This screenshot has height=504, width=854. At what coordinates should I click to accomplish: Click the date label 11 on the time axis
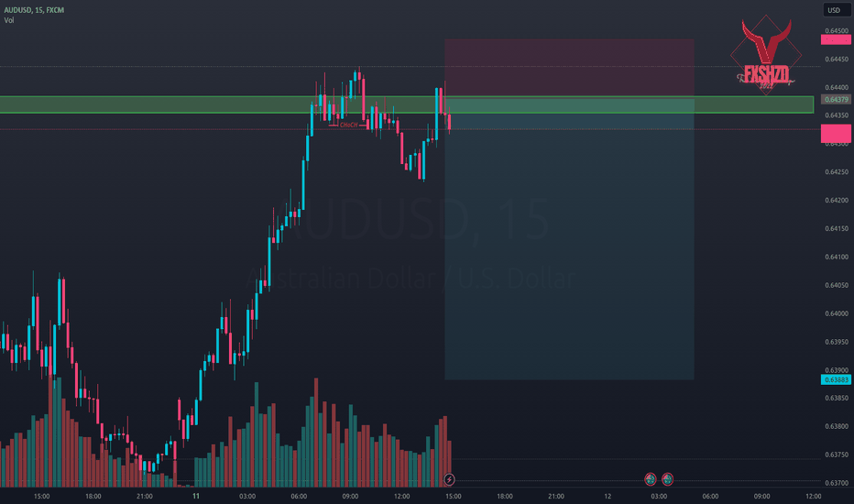click(196, 496)
